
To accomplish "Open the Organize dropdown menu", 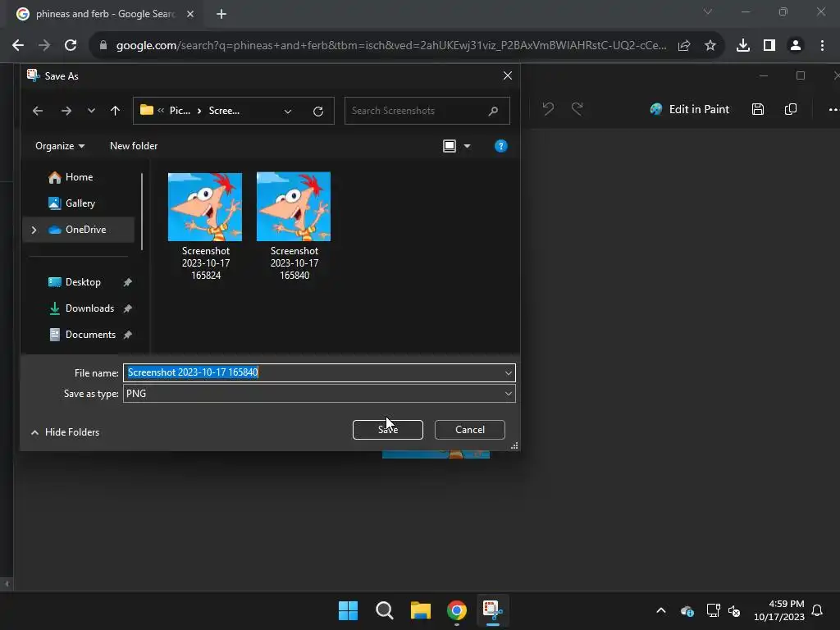I will click(x=59, y=146).
